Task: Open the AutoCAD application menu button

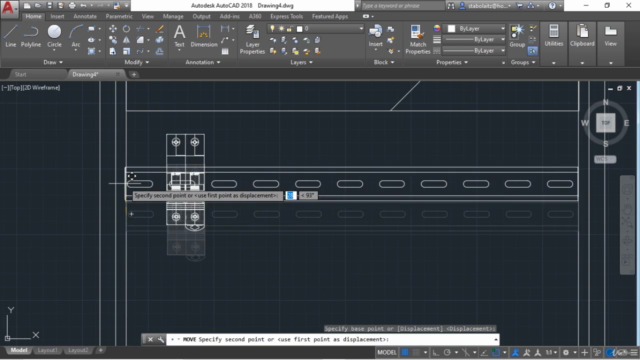Action: [x=9, y=8]
